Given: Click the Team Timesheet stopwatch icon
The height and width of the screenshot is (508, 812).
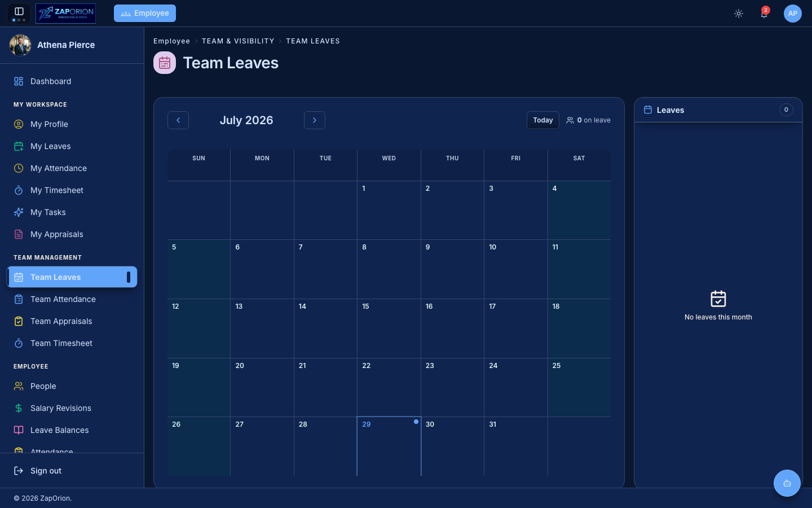Looking at the screenshot, I should click(x=19, y=343).
